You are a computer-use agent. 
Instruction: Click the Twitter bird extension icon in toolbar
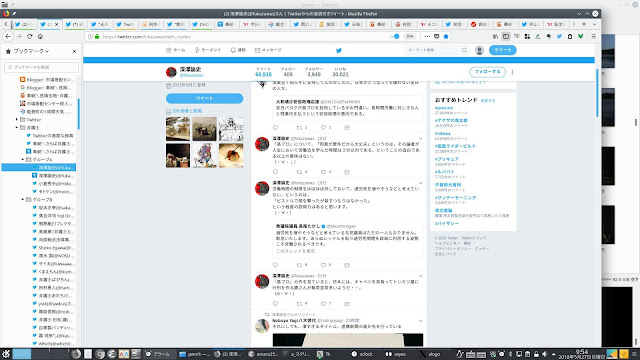tap(559, 36)
